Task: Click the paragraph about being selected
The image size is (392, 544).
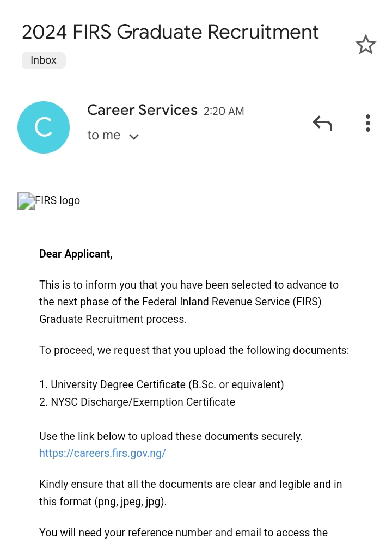Action: [188, 302]
